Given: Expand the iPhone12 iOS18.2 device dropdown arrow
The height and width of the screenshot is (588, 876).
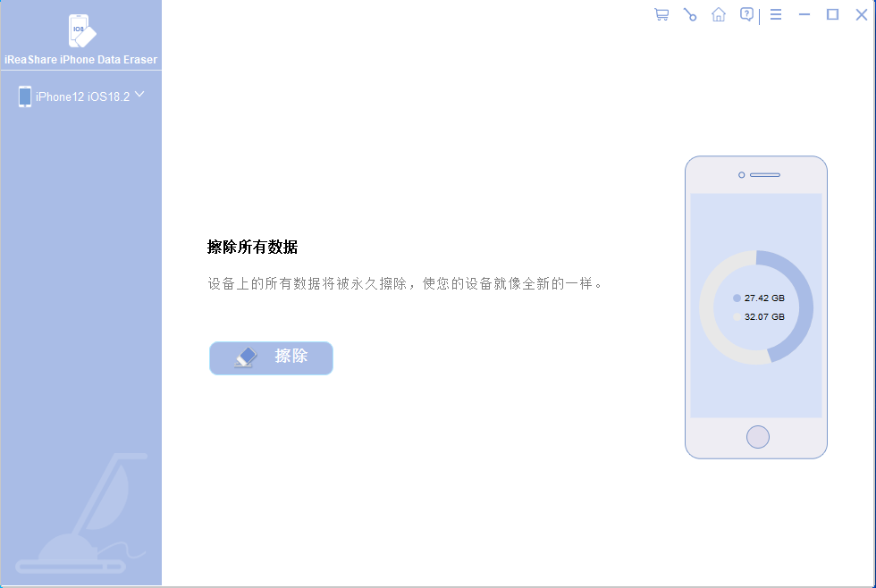Looking at the screenshot, I should (x=139, y=95).
